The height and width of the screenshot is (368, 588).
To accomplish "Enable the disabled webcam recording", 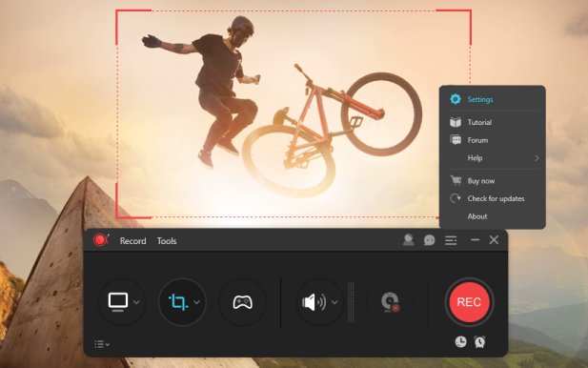I will (390, 302).
